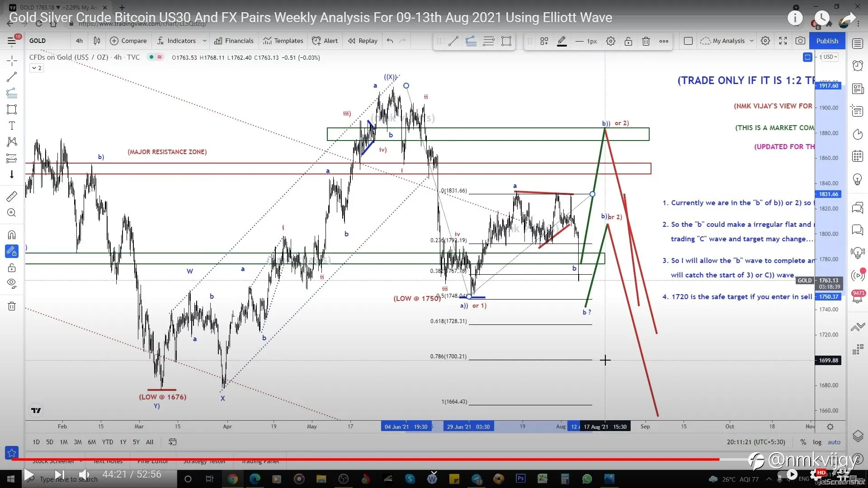Click the Publish button
Image resolution: width=868 pixels, height=488 pixels.
827,41
